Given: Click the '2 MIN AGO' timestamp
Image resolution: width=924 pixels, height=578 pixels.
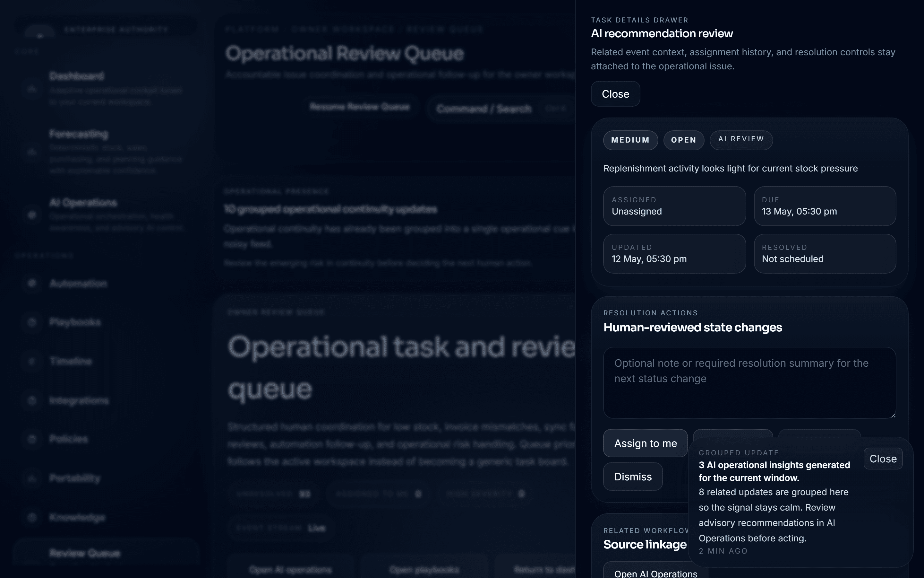Looking at the screenshot, I should coord(723,551).
